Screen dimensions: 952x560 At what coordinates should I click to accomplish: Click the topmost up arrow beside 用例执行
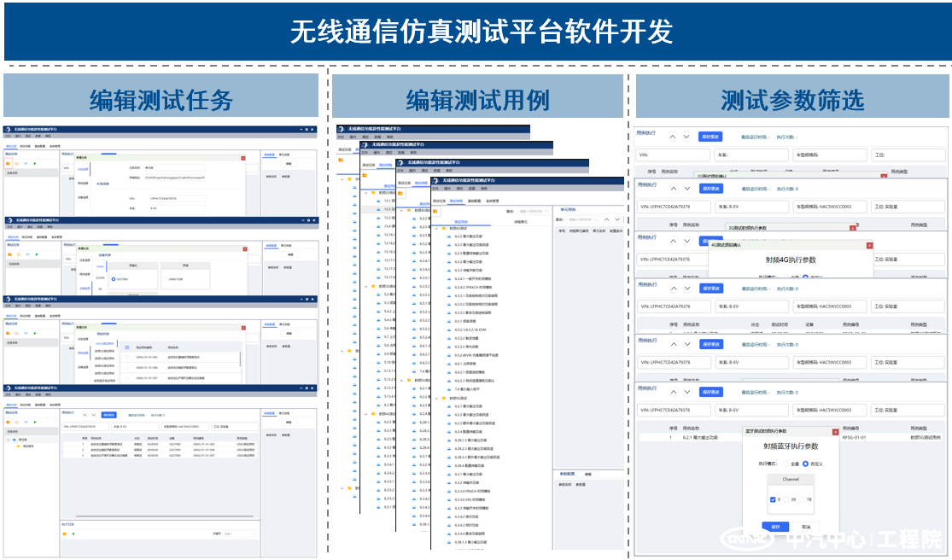[673, 137]
